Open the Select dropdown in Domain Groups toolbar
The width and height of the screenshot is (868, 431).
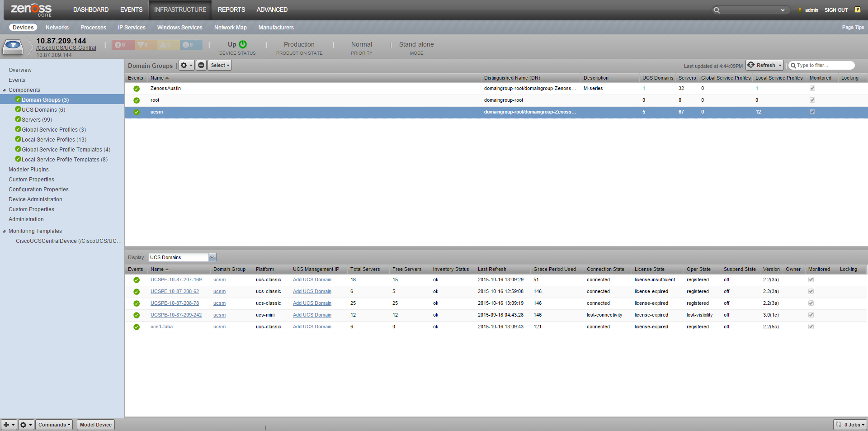pos(220,65)
